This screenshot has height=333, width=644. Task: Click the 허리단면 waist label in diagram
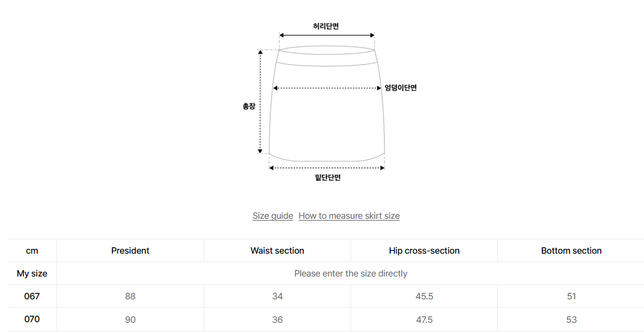(x=326, y=26)
